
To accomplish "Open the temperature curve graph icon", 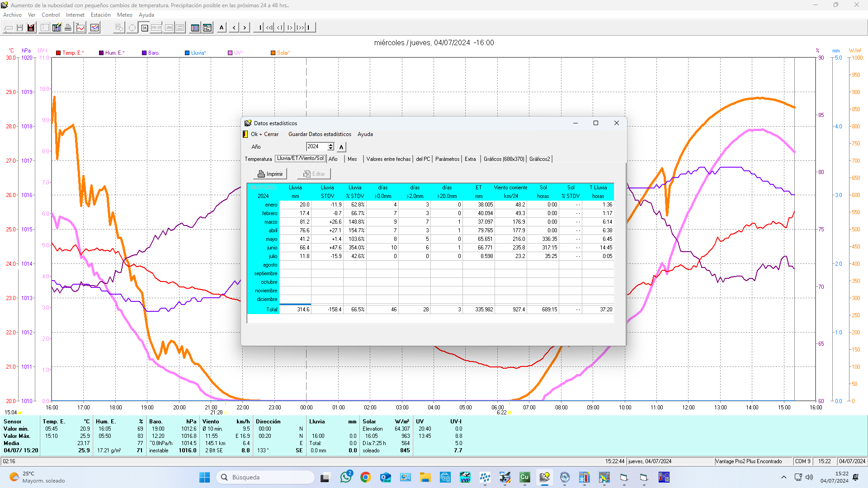I will tap(80, 28).
